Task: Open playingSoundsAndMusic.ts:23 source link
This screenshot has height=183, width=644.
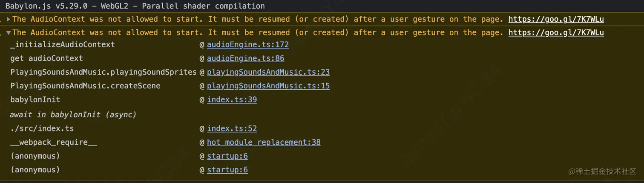Action: coord(268,72)
